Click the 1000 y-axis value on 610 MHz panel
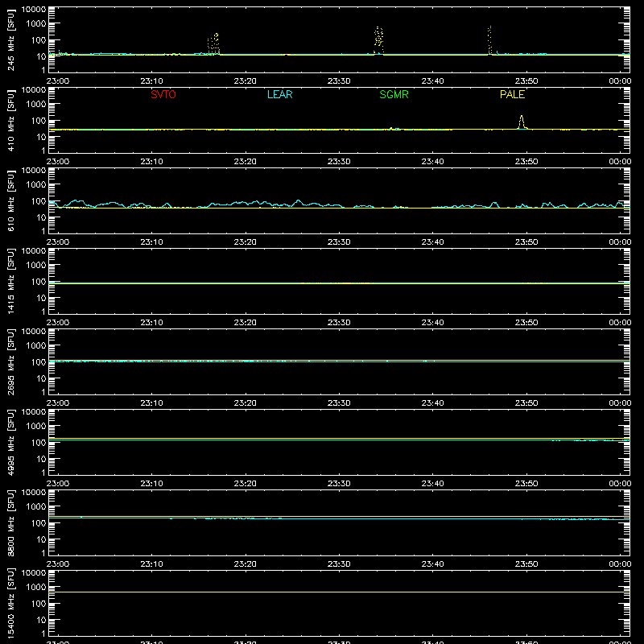The image size is (644, 644). [x=36, y=185]
